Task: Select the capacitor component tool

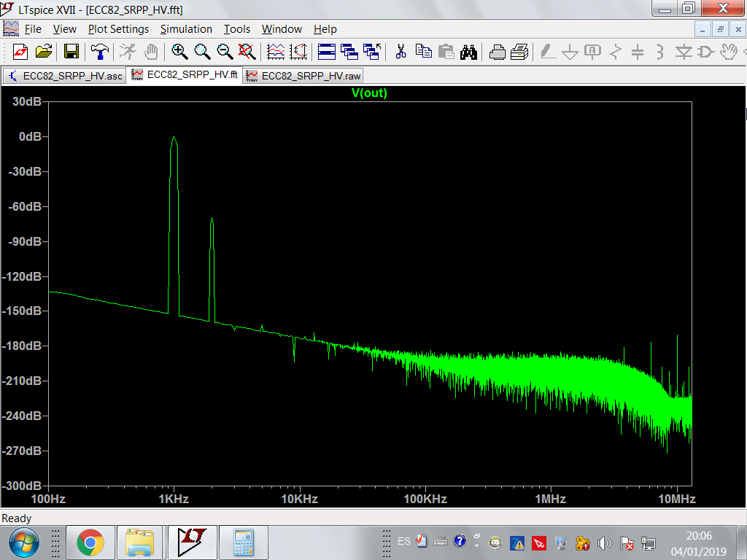Action: point(638,52)
